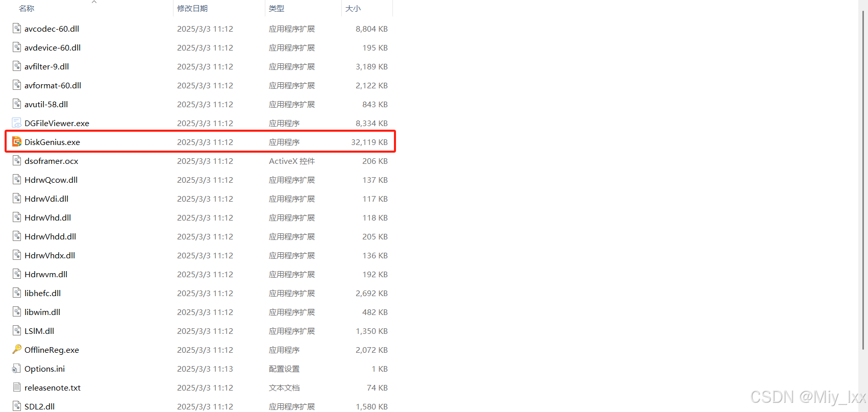Click the 32,119 KB size value
This screenshot has width=868, height=412.
pos(369,142)
